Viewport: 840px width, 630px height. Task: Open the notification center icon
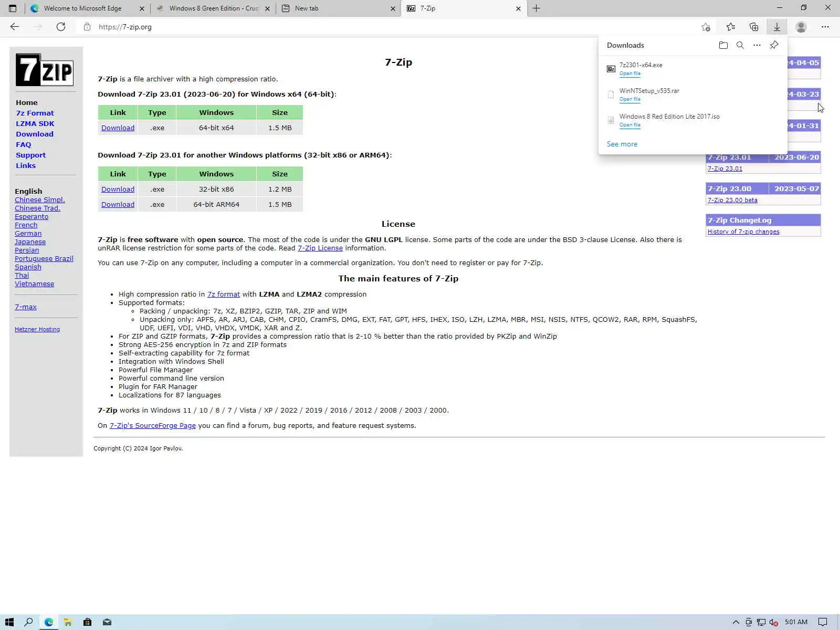coord(823,623)
